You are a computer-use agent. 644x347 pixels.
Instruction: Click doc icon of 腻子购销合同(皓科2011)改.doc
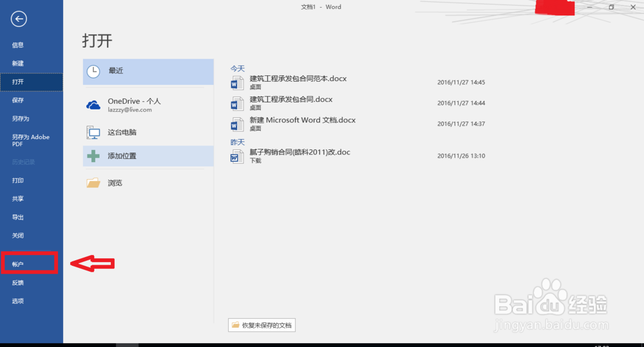(237, 156)
